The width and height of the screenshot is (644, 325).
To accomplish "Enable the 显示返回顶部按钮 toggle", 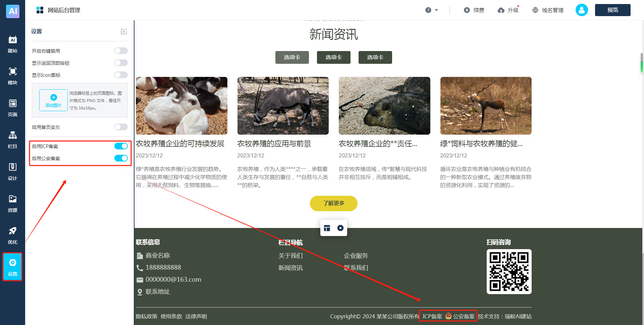I will 121,63.
